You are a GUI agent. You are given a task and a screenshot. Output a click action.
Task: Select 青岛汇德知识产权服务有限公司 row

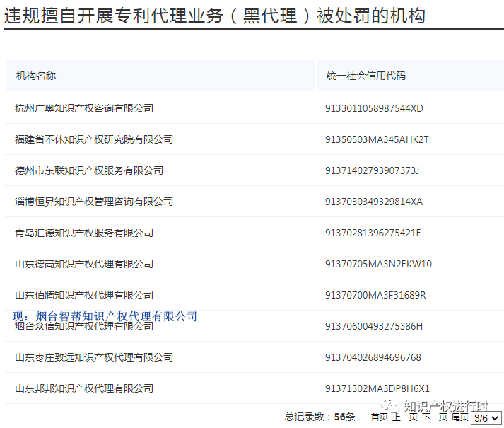84,233
